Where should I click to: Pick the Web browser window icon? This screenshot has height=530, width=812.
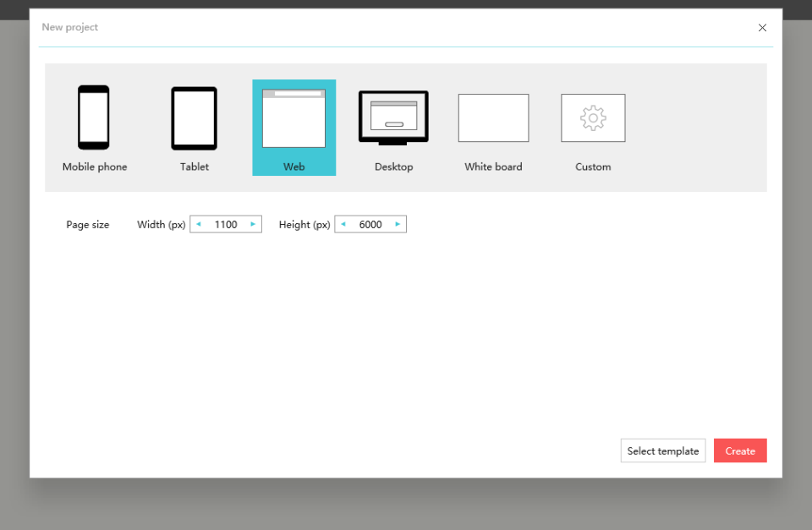[294, 118]
